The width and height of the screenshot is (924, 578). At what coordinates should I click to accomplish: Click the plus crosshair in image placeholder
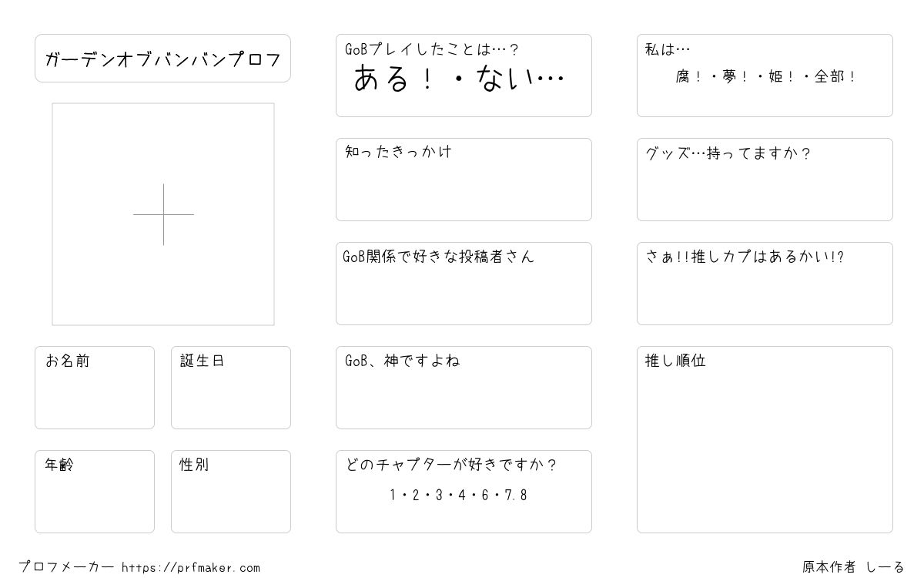pyautogui.click(x=163, y=214)
